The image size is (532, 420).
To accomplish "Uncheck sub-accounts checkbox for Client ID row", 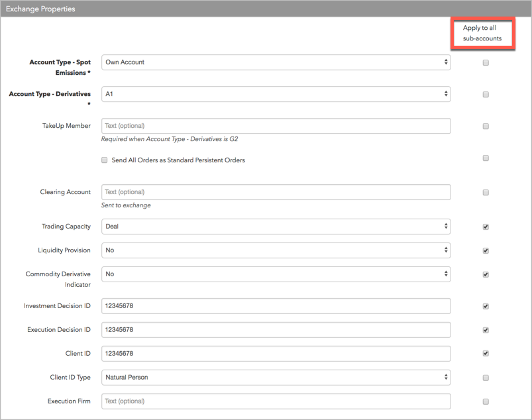I will 486,354.
